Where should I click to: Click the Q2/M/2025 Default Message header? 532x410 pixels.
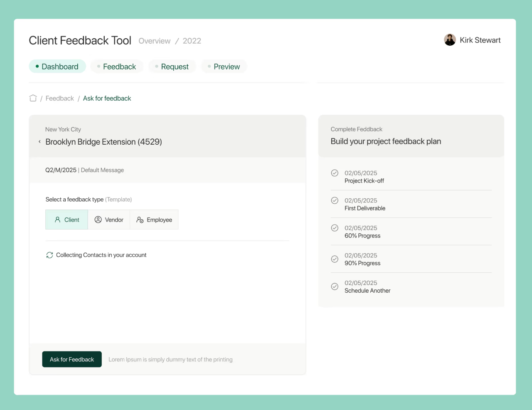(x=85, y=170)
